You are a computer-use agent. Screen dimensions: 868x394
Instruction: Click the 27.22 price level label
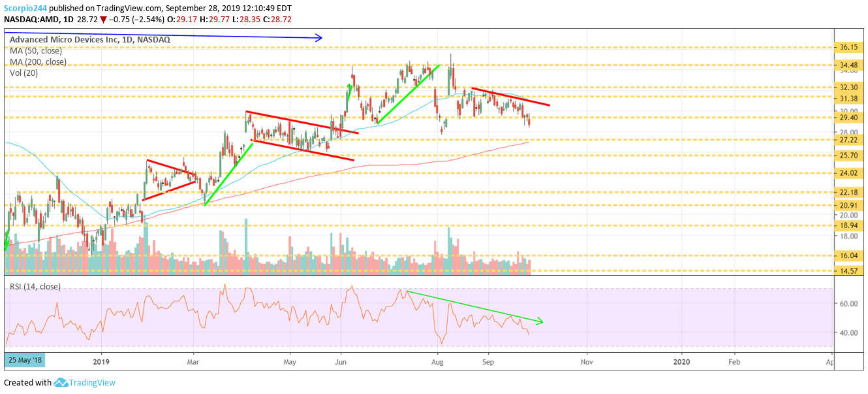847,140
